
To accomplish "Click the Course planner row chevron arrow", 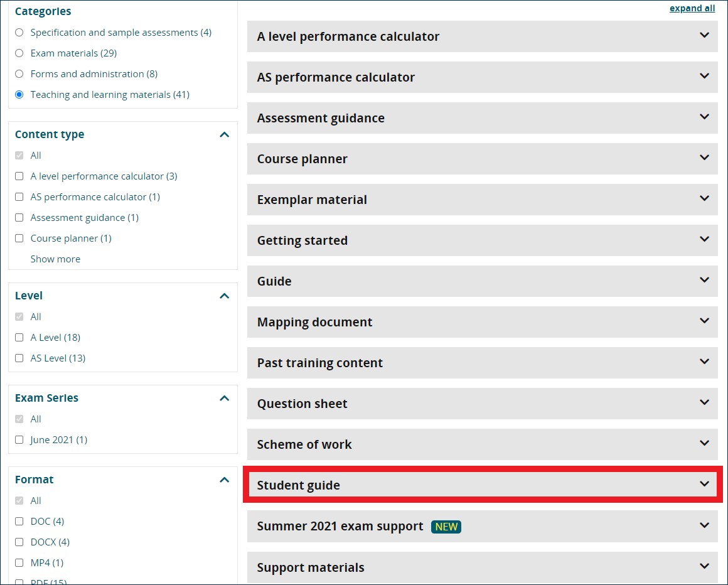I will click(x=704, y=158).
